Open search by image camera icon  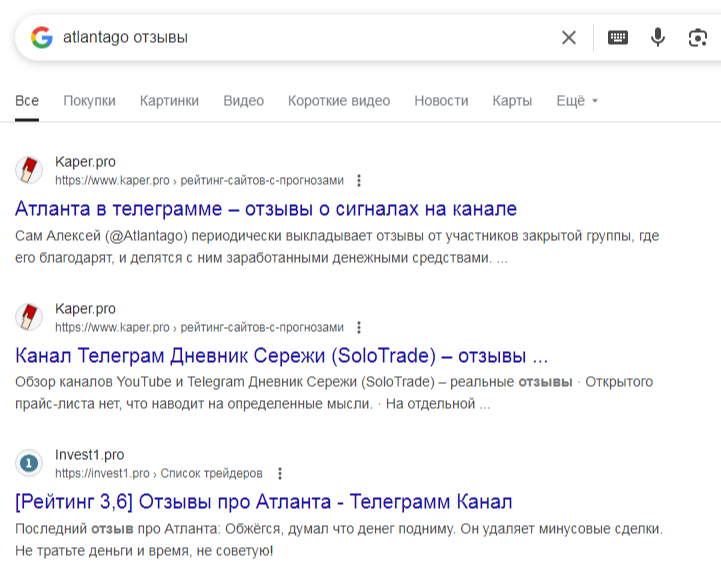(698, 37)
